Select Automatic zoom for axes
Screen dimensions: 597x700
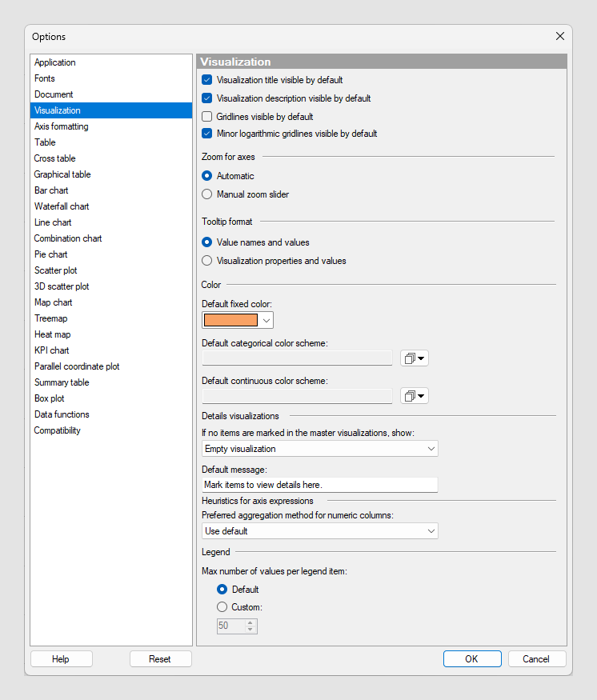206,176
